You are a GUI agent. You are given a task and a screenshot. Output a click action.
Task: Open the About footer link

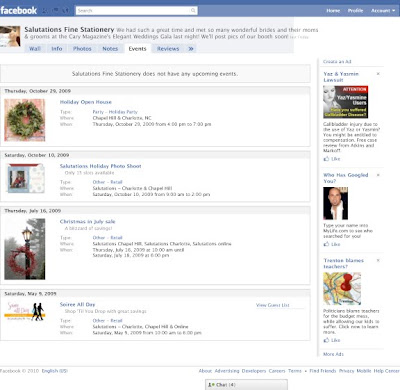(205, 371)
